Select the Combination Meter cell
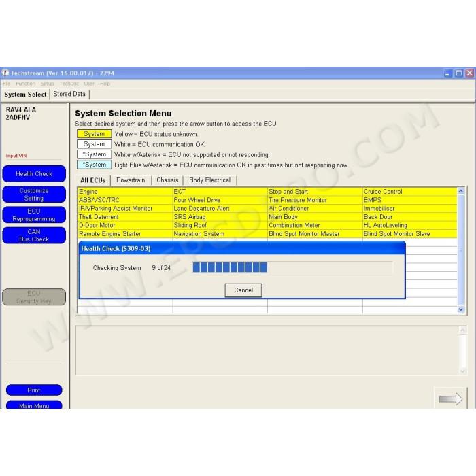Screen dimensions: 476x476 tap(315, 225)
